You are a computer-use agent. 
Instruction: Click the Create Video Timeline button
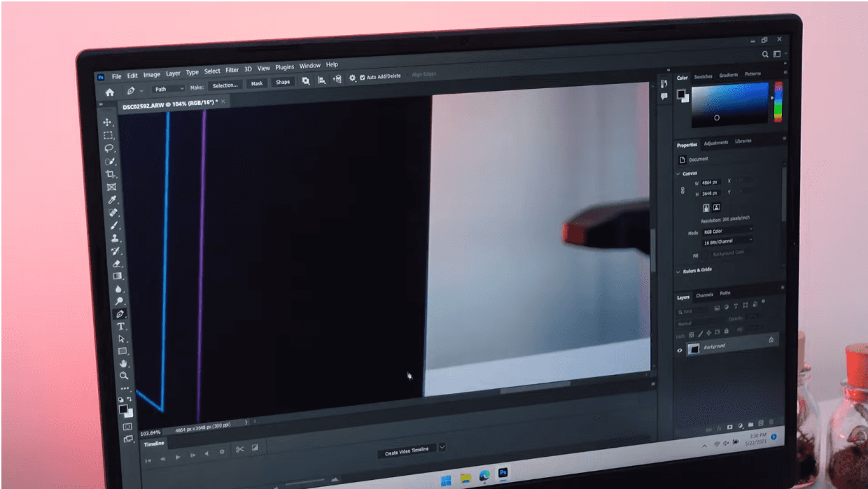pyautogui.click(x=407, y=453)
